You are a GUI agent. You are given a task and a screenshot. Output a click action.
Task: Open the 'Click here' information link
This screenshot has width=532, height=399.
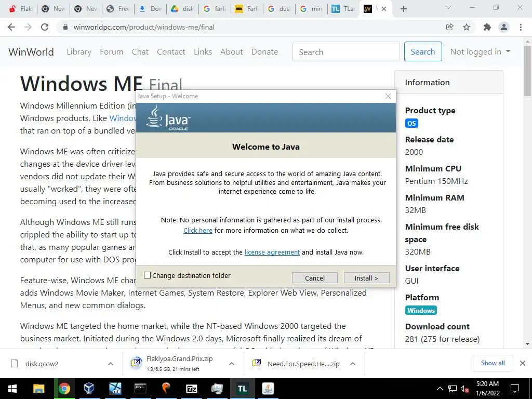tap(198, 230)
